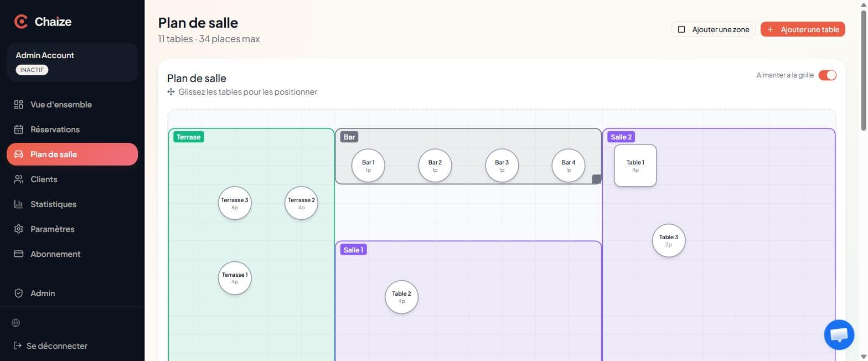Select table Terrasse 3
Screen dimensions: 868x361
235,203
